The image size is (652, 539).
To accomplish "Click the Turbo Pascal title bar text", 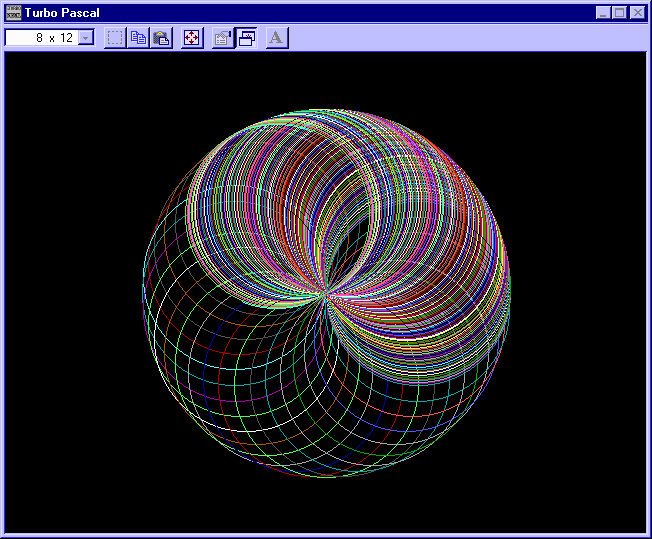I will click(62, 13).
